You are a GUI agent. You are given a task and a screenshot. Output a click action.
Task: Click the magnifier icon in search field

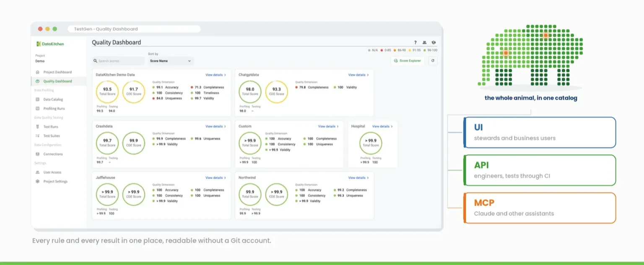pyautogui.click(x=96, y=61)
